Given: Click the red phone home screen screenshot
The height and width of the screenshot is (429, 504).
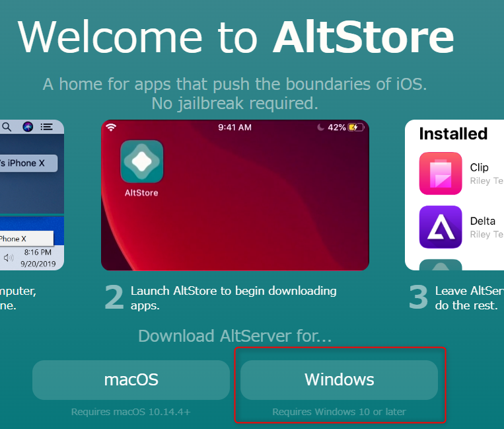Looking at the screenshot, I should 235,195.
